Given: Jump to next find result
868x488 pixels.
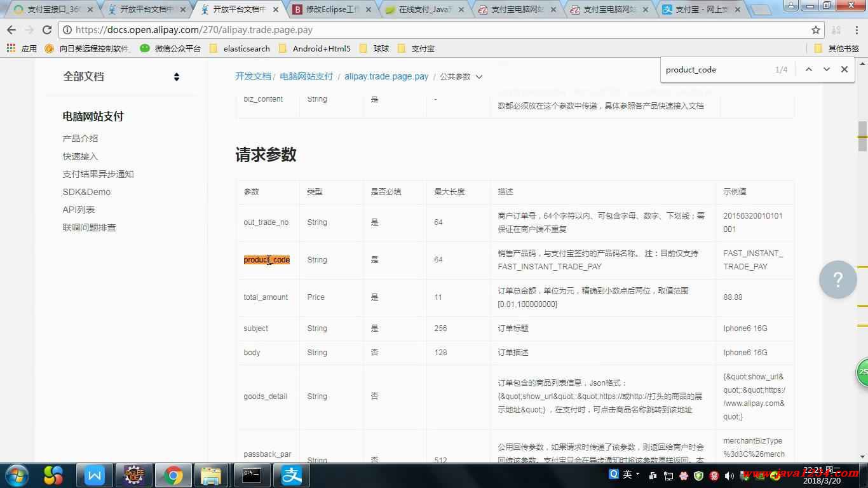Looking at the screenshot, I should [826, 69].
